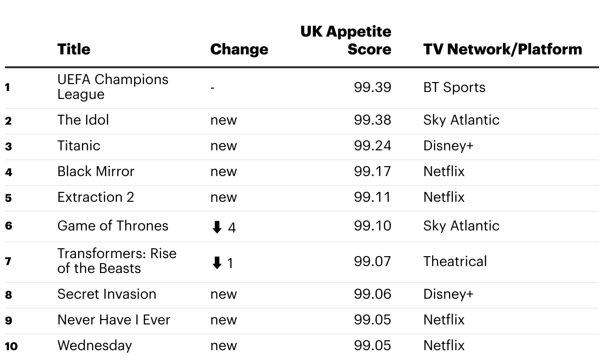Click the Title column header

(x=74, y=49)
